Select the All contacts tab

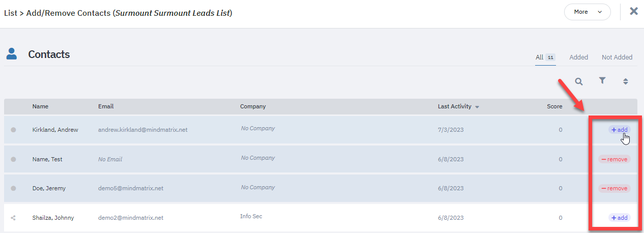point(540,57)
